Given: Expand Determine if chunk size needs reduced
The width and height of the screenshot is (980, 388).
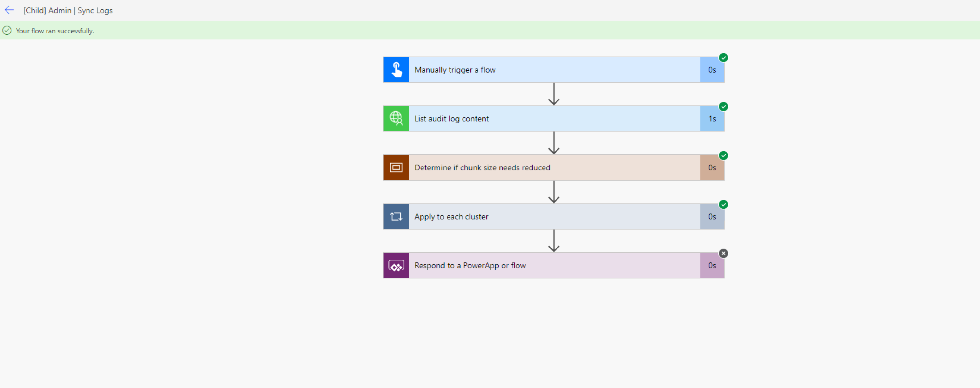Looking at the screenshot, I should point(552,167).
